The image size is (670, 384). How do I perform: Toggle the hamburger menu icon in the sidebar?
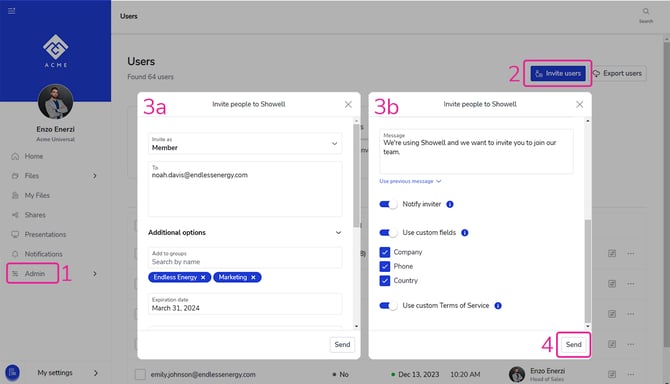(12, 11)
